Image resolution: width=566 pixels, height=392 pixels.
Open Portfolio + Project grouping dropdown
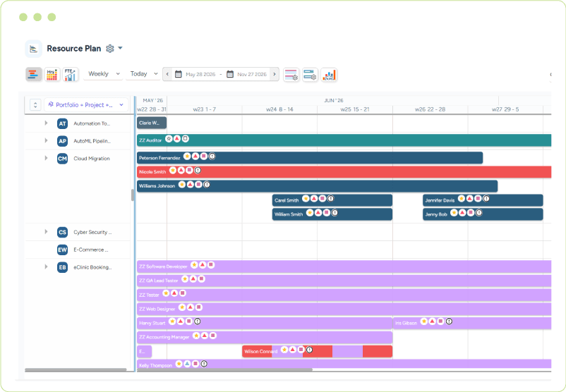(86, 105)
